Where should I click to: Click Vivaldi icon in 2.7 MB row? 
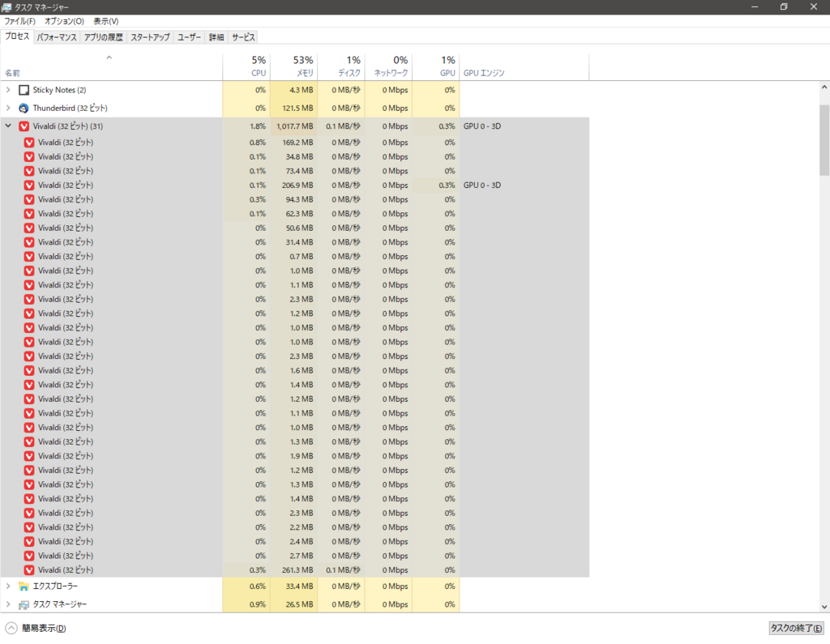pos(29,556)
